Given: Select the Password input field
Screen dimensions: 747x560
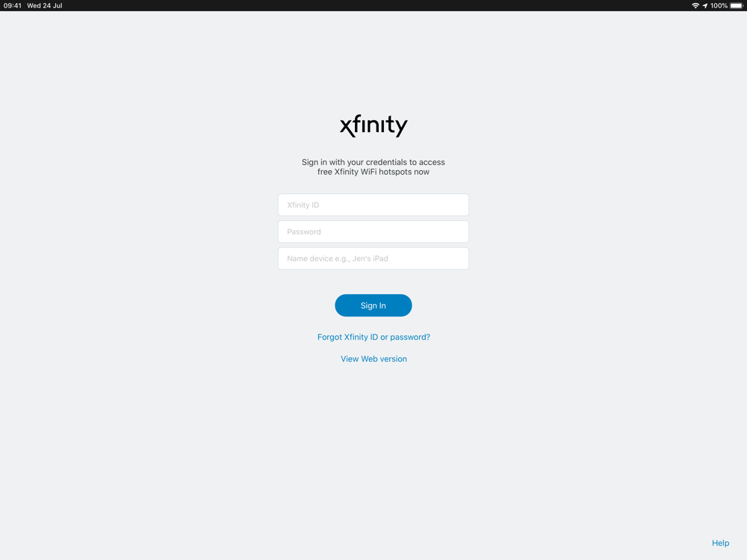Looking at the screenshot, I should coord(373,231).
